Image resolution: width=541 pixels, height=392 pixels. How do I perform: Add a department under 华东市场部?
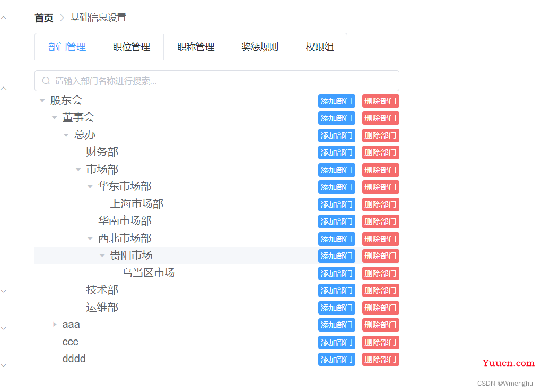coord(337,187)
